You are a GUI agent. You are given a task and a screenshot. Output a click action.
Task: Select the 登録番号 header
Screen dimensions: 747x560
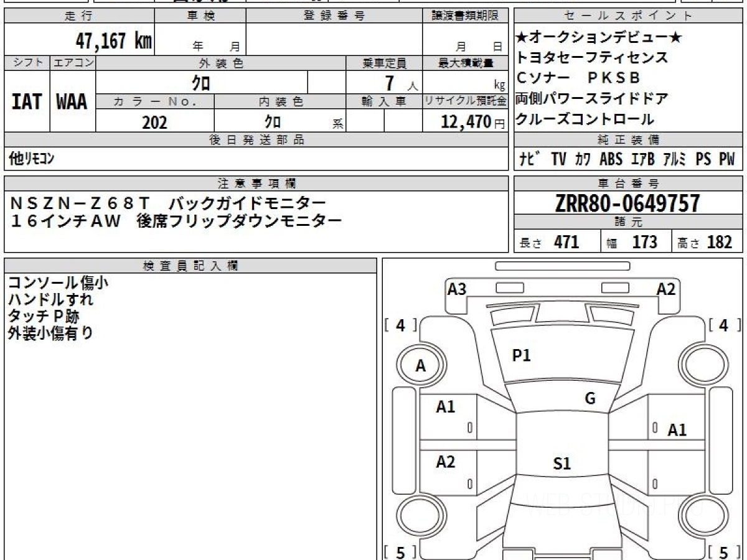click(x=334, y=16)
